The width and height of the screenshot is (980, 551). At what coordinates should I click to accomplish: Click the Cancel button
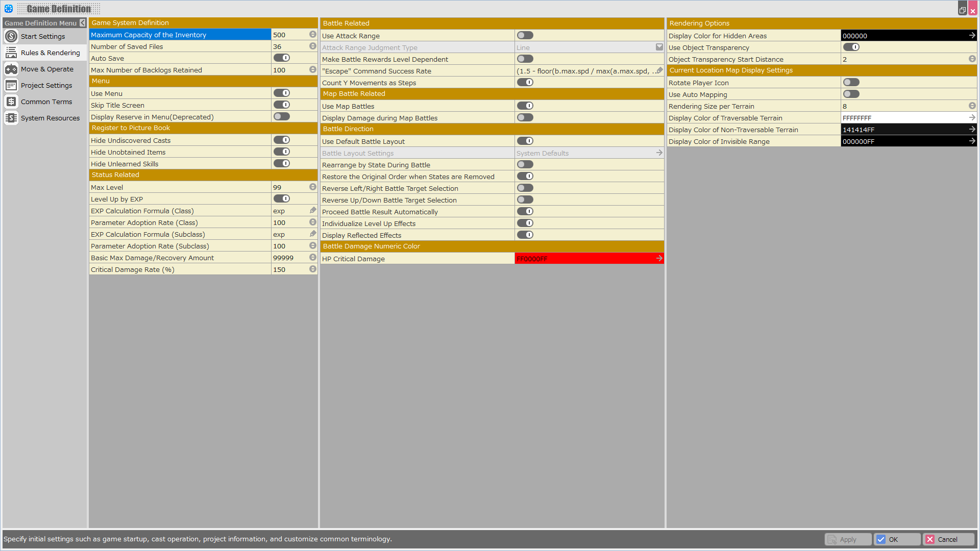coord(948,539)
